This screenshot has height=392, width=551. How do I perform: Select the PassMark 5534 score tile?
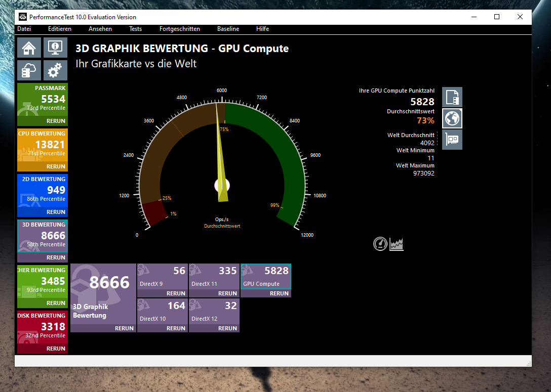coord(43,100)
